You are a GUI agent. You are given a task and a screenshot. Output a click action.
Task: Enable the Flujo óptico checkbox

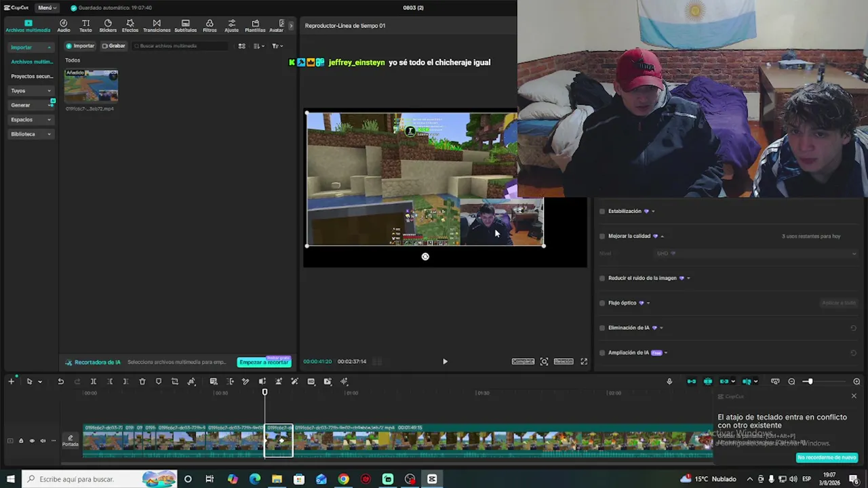tap(602, 303)
